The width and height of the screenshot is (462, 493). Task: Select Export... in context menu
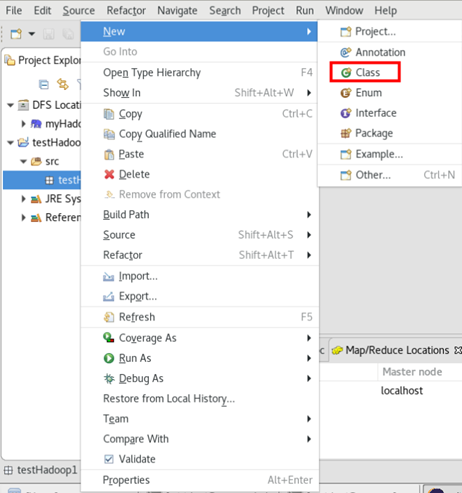point(199,296)
